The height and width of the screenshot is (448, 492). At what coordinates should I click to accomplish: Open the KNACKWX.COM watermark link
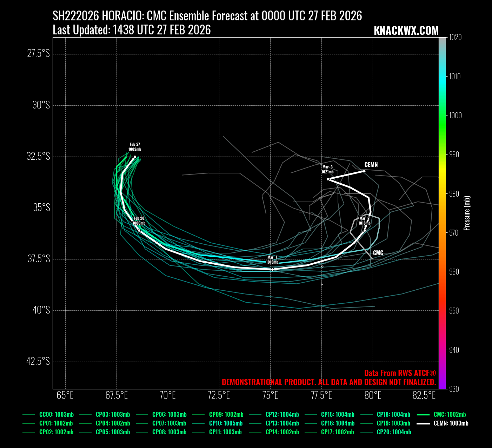[x=406, y=31]
